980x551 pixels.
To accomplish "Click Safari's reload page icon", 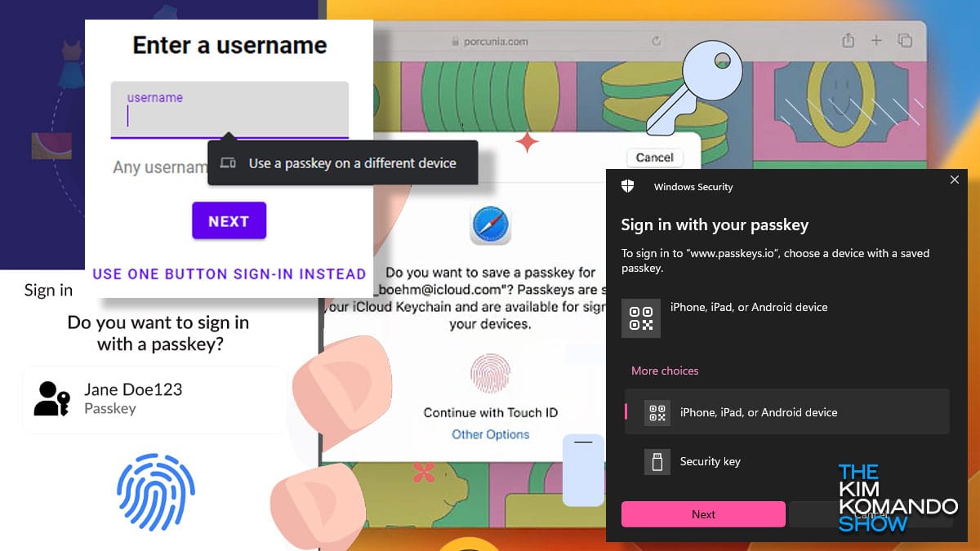I will tap(655, 41).
